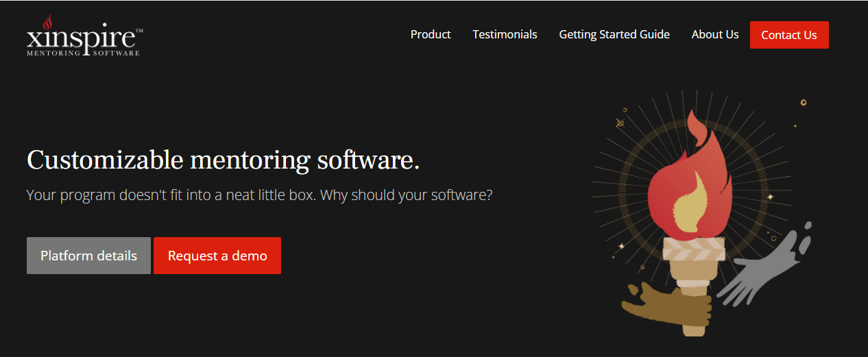Visit the About Us page
Image resolution: width=868 pixels, height=357 pixels.
715,34
